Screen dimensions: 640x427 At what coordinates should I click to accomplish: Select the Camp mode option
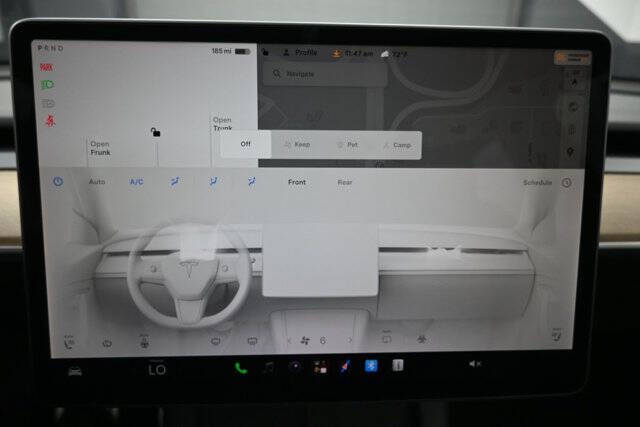click(x=397, y=145)
